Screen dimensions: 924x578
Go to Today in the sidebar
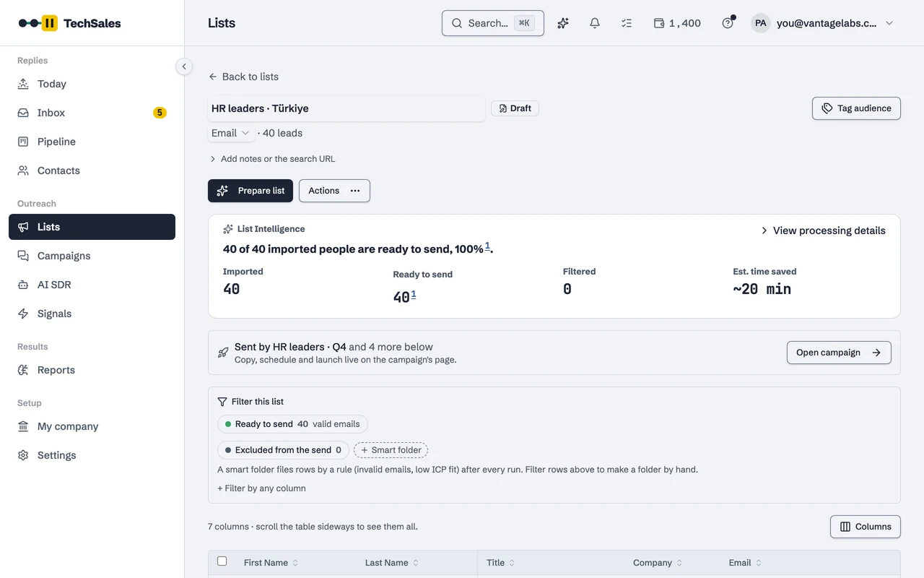[x=92, y=84]
